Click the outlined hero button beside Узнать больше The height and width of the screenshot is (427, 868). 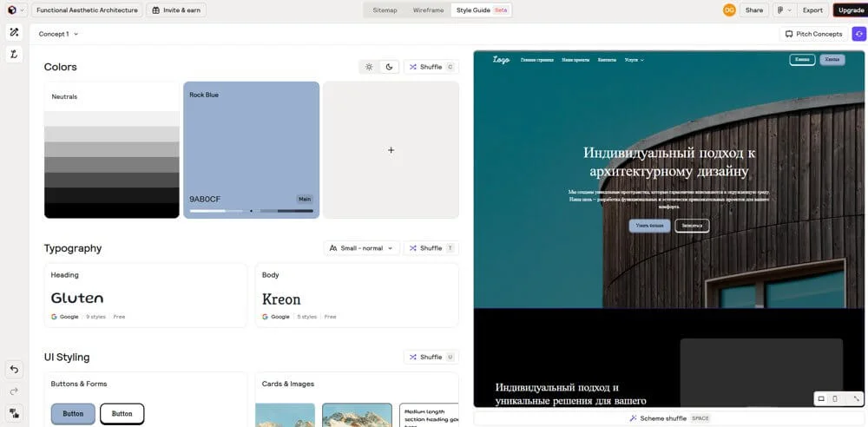coord(692,226)
